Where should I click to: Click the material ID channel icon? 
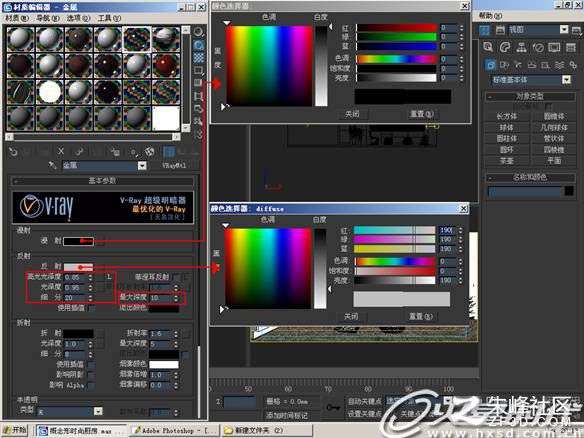pos(133,152)
